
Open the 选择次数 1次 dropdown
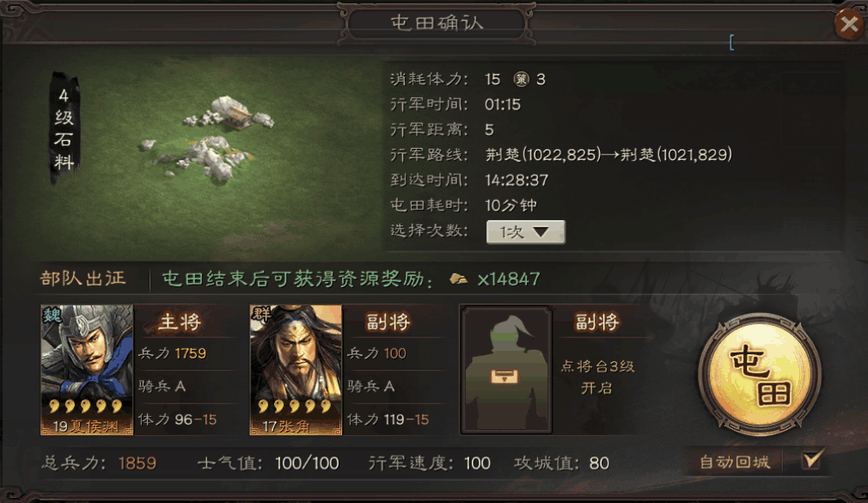[x=525, y=231]
